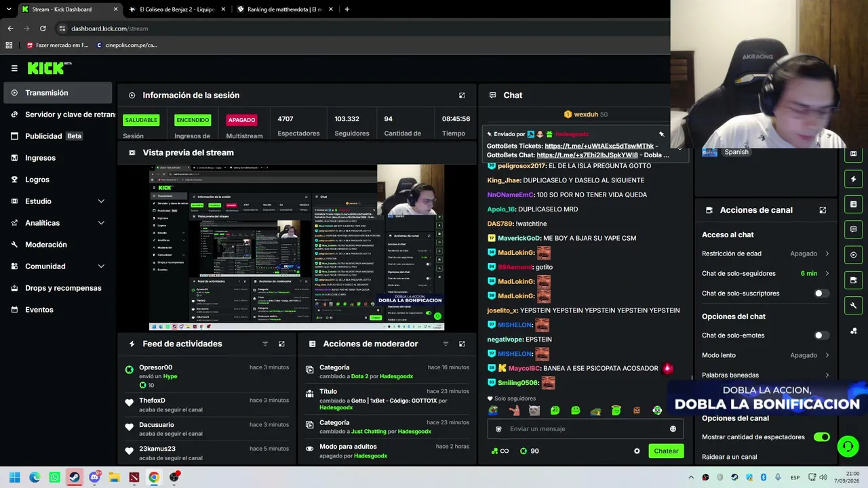Click the stream preview thumbnail

(296, 247)
